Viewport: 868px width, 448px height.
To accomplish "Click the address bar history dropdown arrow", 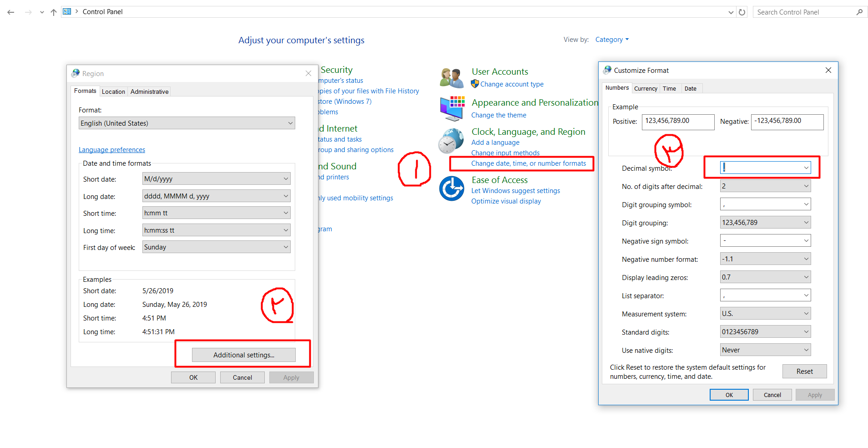I will click(x=731, y=12).
